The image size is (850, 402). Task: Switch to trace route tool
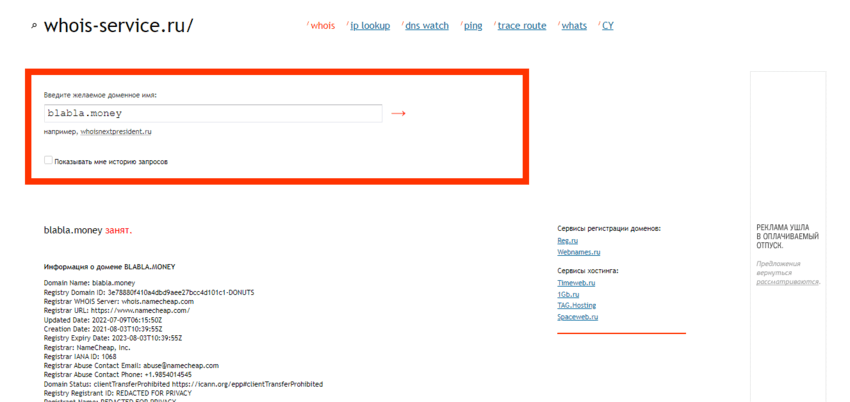pos(522,26)
